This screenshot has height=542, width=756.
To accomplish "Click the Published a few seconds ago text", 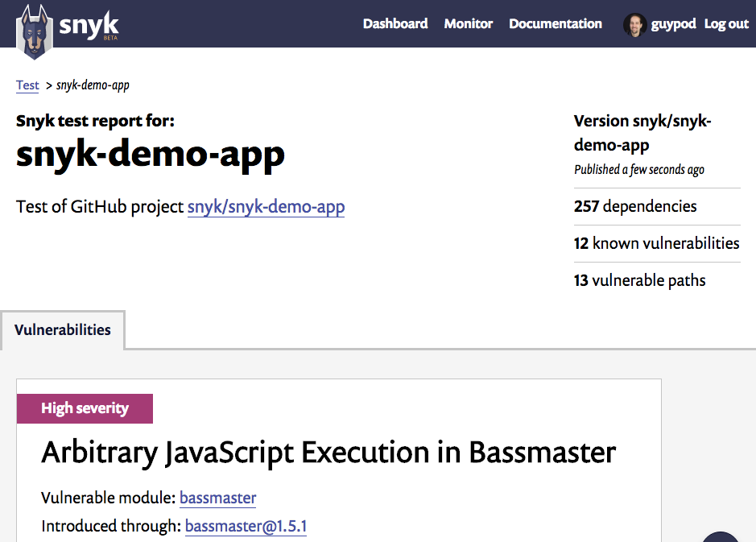I will (639, 170).
